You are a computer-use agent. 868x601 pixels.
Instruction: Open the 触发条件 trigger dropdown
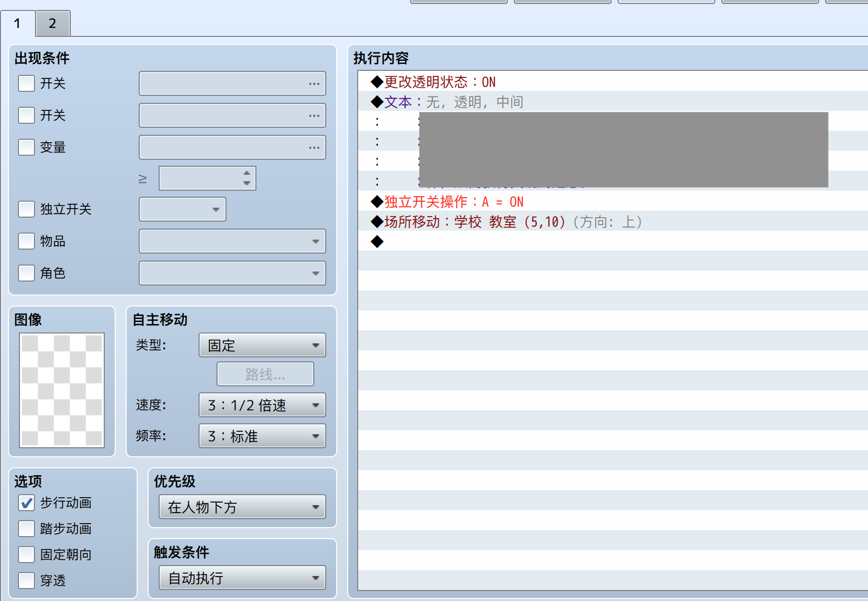pyautogui.click(x=242, y=578)
